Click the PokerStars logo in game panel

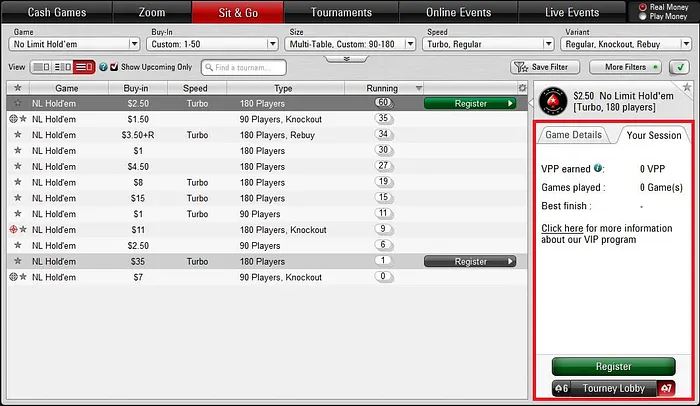pyautogui.click(x=553, y=101)
